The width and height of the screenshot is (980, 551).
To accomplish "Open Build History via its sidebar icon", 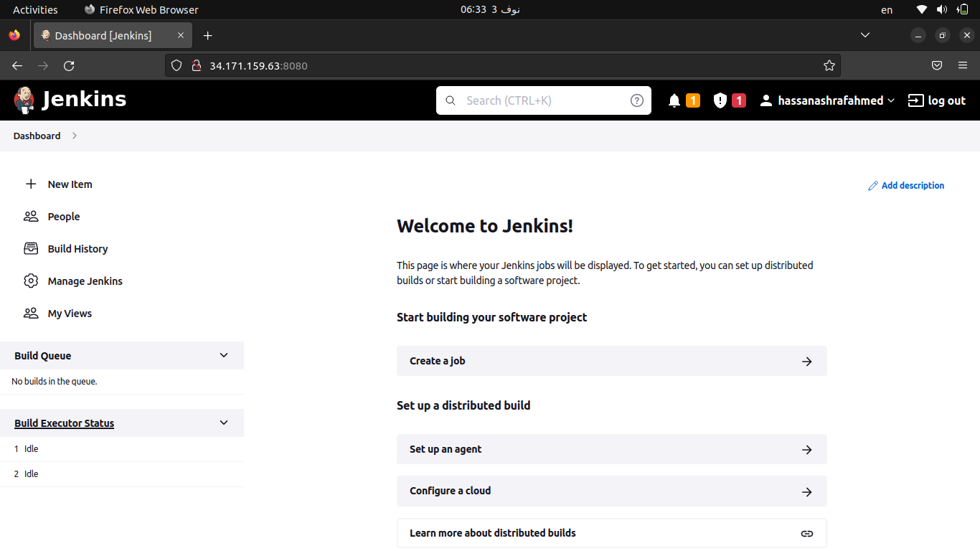I will pyautogui.click(x=31, y=248).
